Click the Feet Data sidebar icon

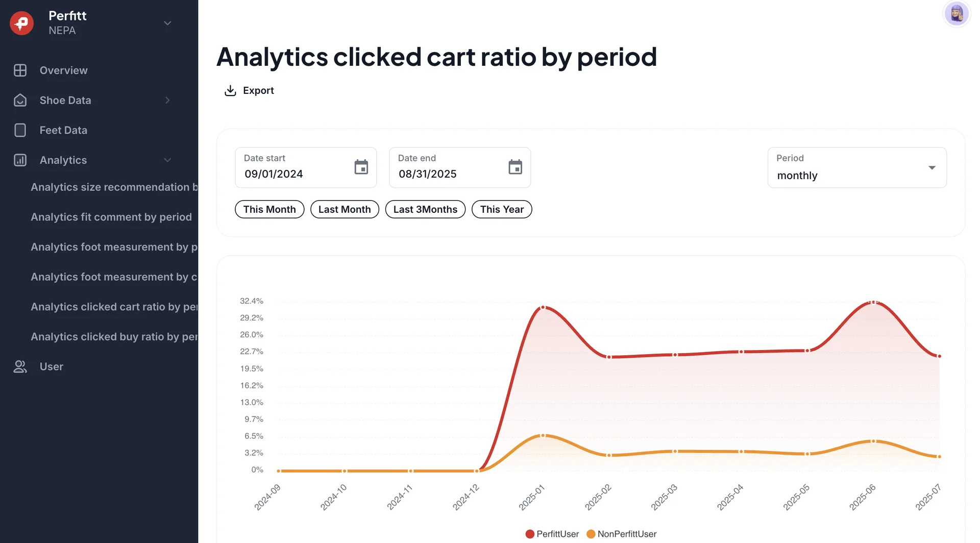(x=20, y=130)
